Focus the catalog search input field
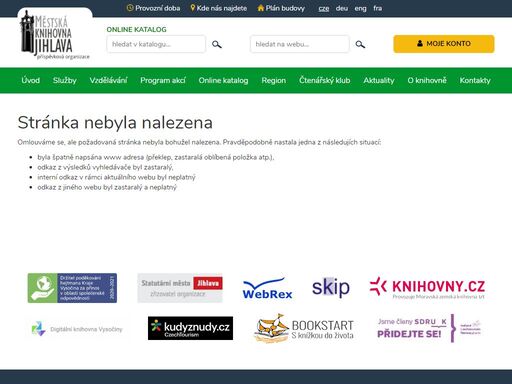 (x=156, y=44)
